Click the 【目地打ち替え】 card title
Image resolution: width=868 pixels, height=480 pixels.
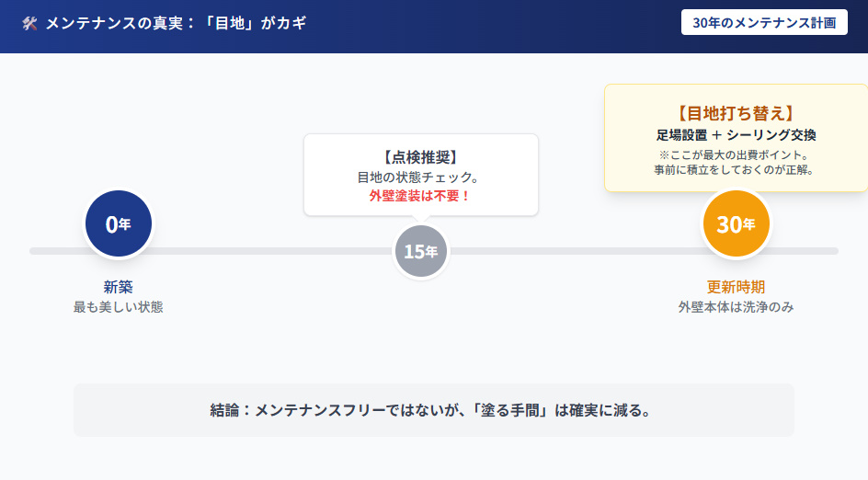(736, 113)
